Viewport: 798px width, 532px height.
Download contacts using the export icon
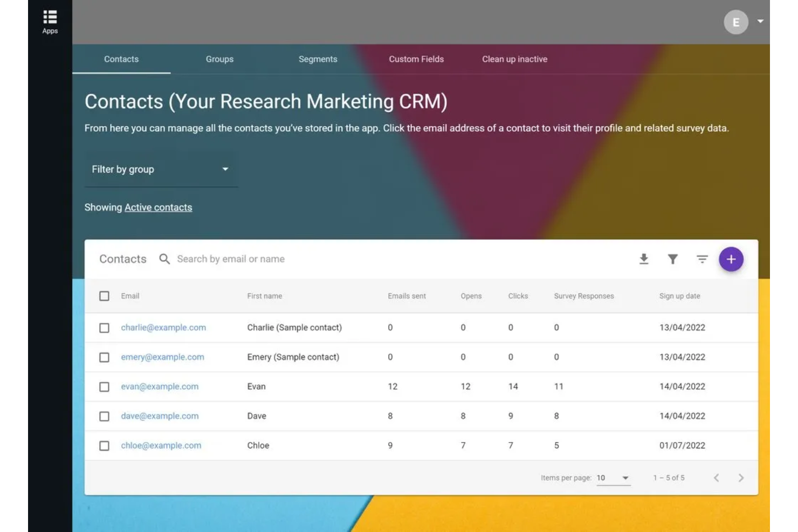click(644, 259)
